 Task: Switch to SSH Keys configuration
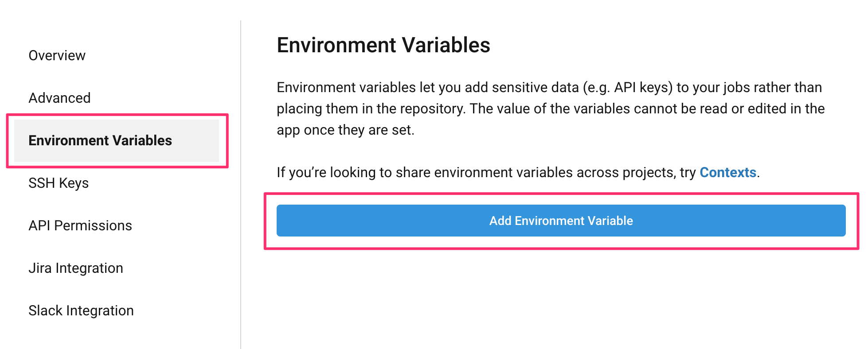click(59, 183)
